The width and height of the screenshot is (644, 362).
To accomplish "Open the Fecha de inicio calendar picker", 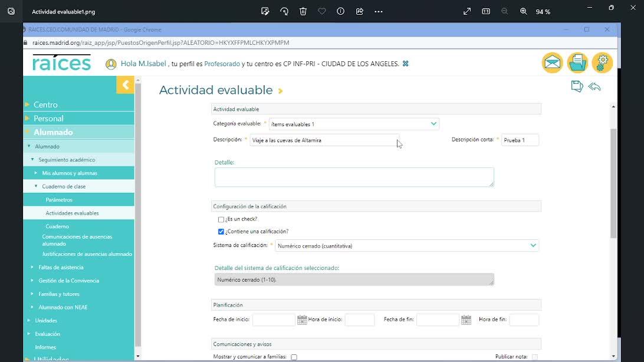I will [302, 320].
